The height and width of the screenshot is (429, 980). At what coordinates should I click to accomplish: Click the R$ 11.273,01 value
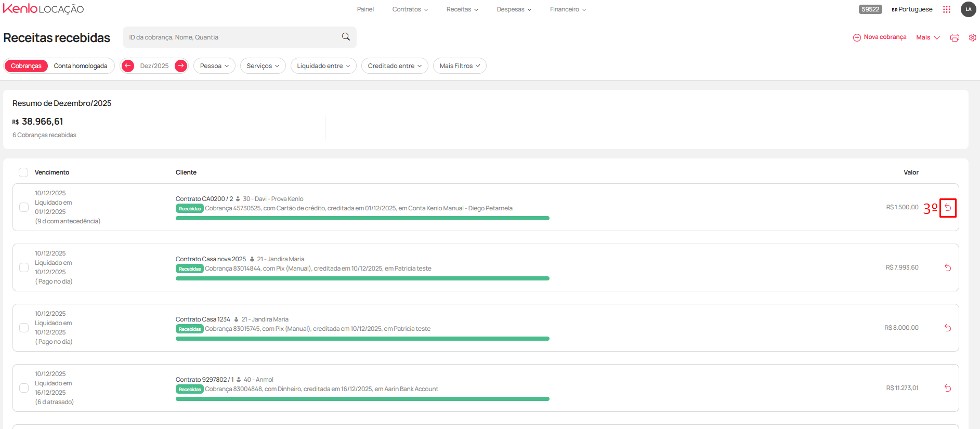902,388
